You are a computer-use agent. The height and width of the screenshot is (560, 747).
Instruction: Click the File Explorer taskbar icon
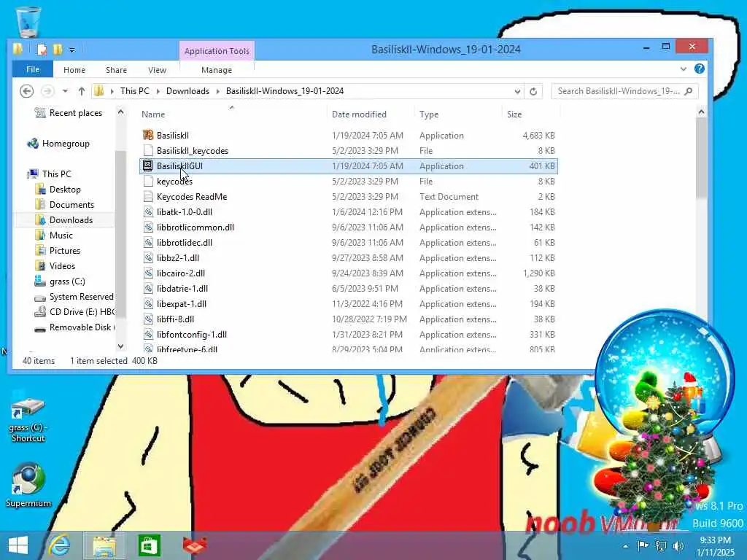click(x=104, y=545)
